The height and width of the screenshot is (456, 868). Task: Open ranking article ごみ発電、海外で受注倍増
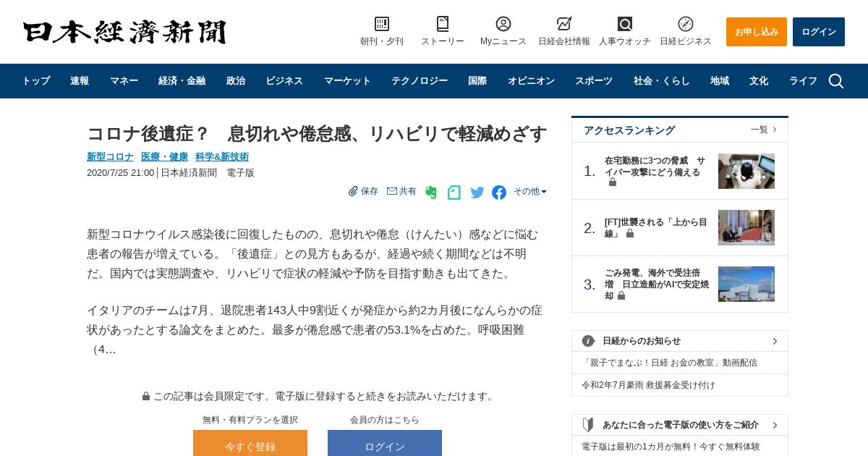pyautogui.click(x=657, y=284)
